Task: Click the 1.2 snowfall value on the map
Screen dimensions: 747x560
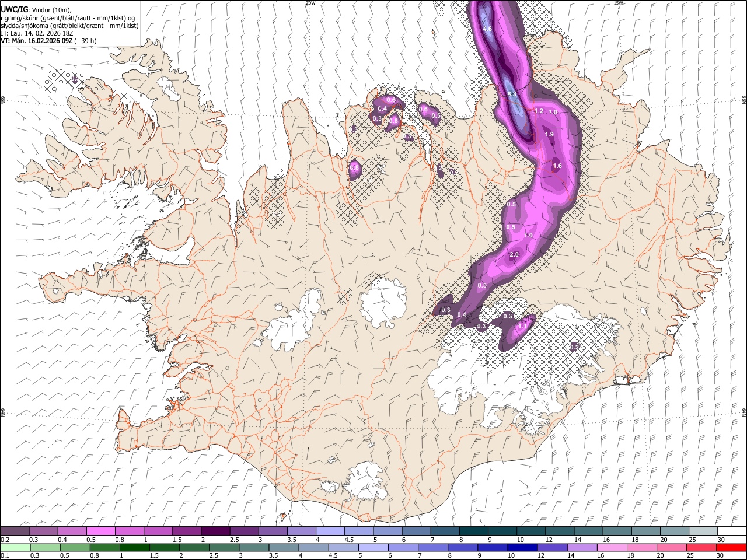Action: tap(539, 111)
